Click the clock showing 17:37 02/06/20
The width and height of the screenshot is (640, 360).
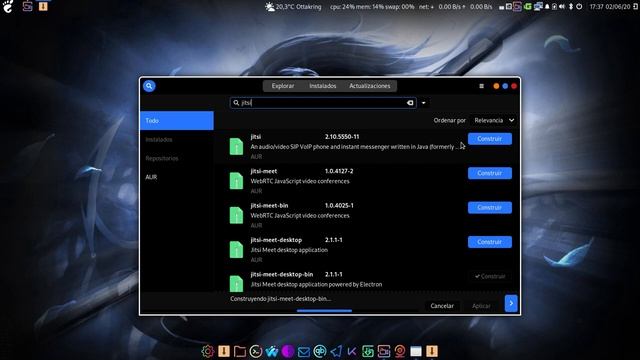click(610, 7)
